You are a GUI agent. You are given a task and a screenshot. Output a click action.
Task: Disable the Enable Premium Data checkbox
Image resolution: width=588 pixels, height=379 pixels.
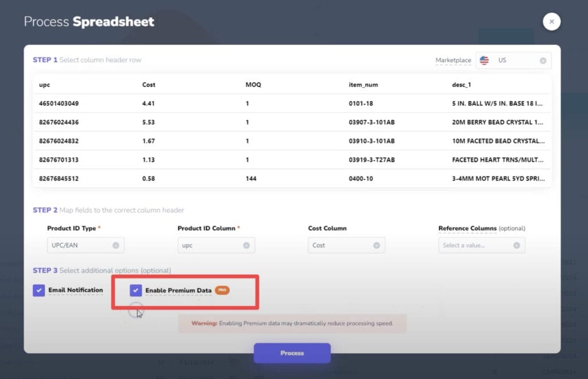point(136,291)
